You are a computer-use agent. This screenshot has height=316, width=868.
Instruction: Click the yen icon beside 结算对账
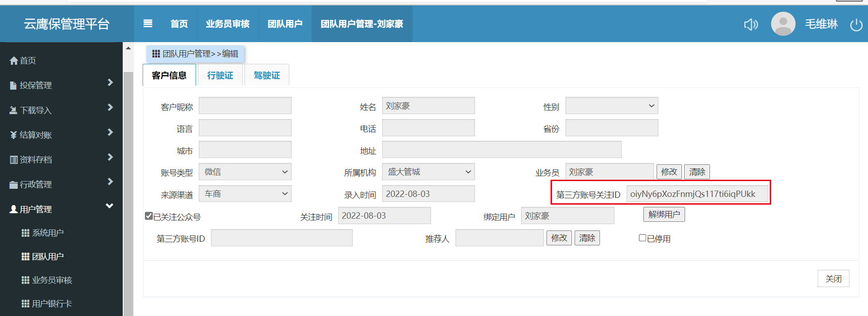point(14,135)
